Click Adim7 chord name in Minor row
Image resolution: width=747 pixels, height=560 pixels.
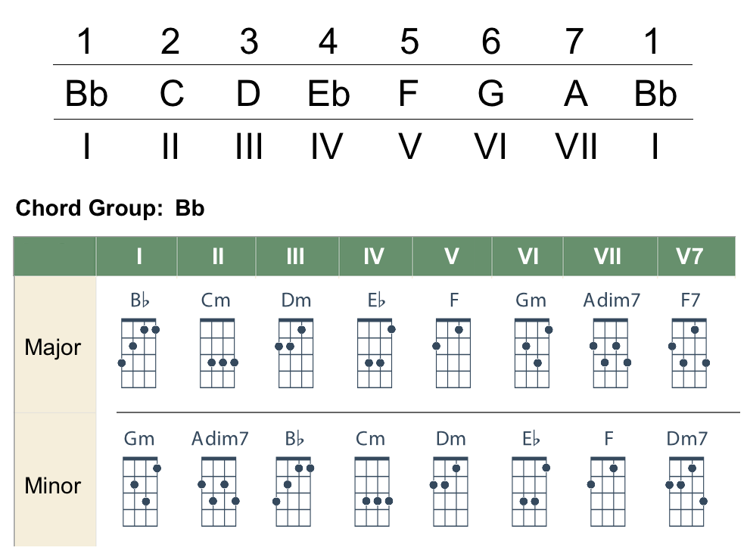220,438
